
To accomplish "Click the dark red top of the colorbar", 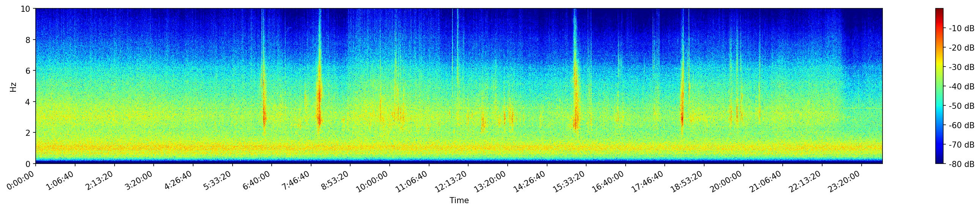I will tap(939, 11).
